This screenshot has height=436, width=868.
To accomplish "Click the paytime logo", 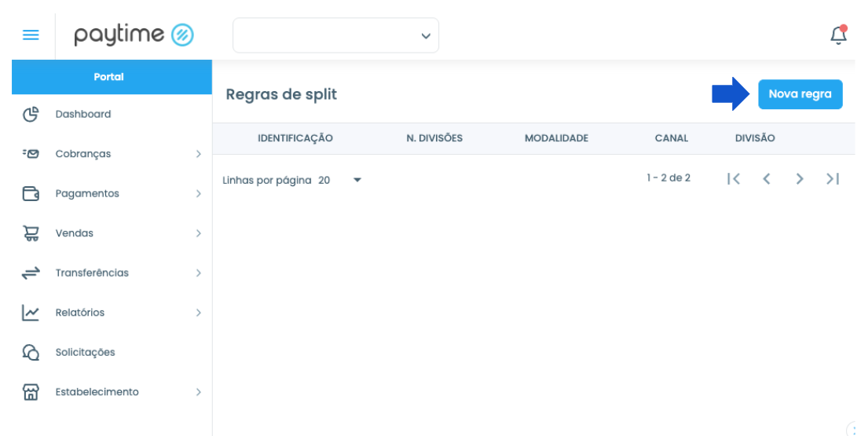I will (x=134, y=35).
